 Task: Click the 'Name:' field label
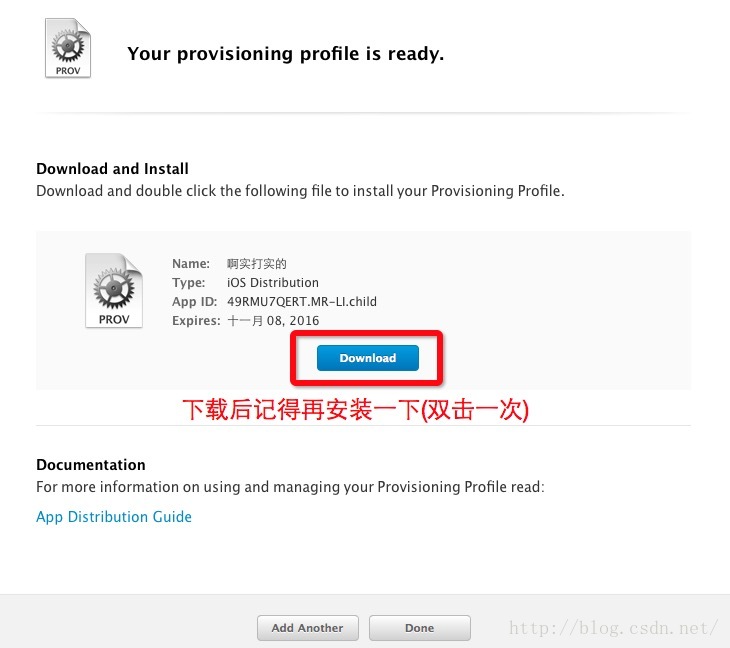tap(191, 263)
